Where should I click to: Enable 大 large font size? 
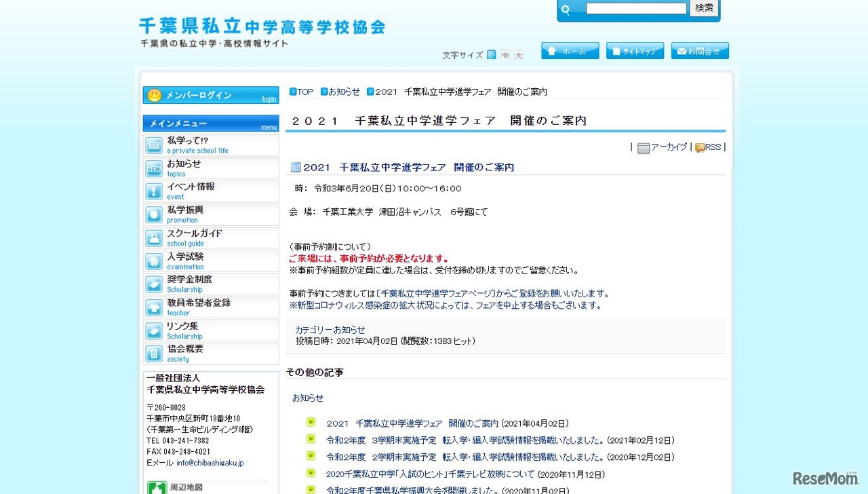(x=517, y=55)
